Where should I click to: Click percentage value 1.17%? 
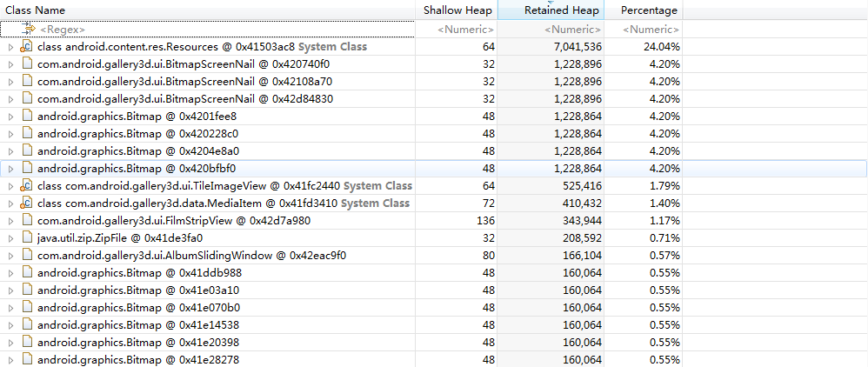[664, 221]
